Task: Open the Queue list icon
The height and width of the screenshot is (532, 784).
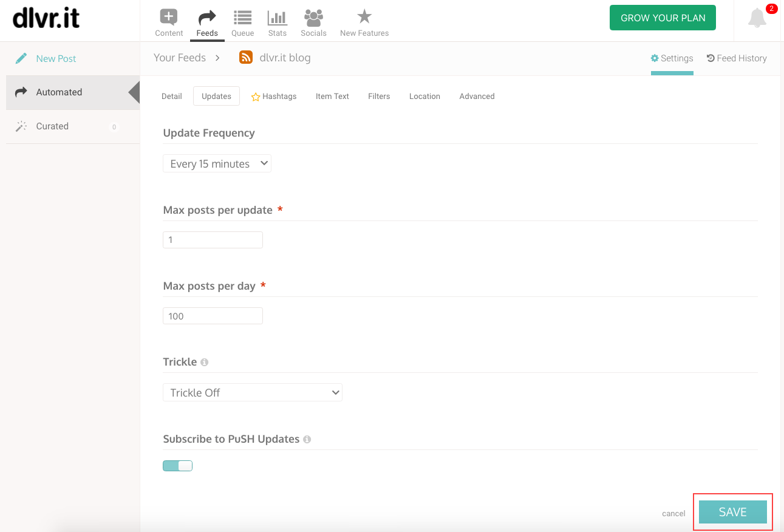Action: point(243,18)
